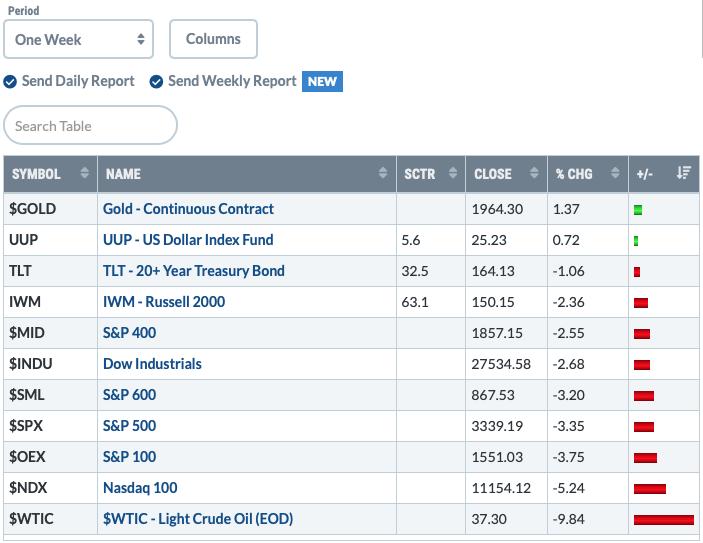This screenshot has height=543, width=703.
Task: Open the S&P 400 link
Action: coord(130,333)
